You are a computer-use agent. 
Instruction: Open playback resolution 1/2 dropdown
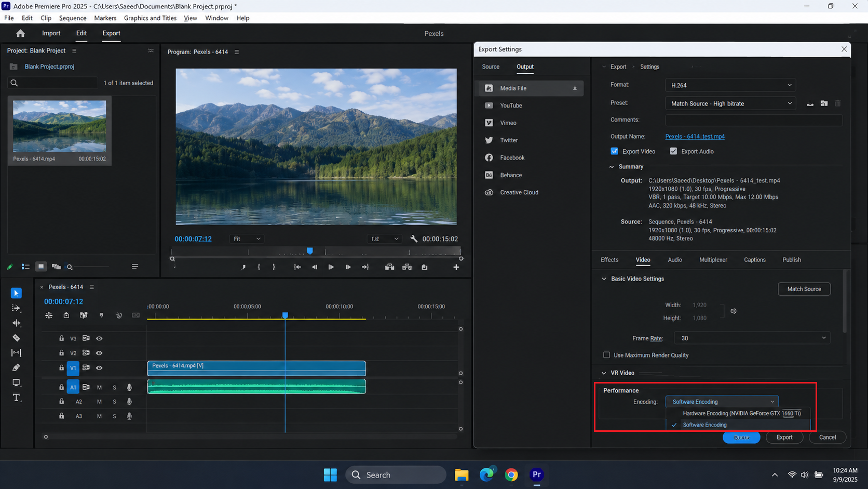pos(384,239)
